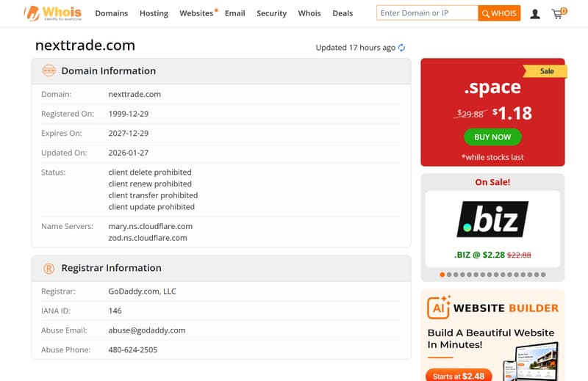Open the Domains menu
The height and width of the screenshot is (381, 588).
(x=112, y=13)
